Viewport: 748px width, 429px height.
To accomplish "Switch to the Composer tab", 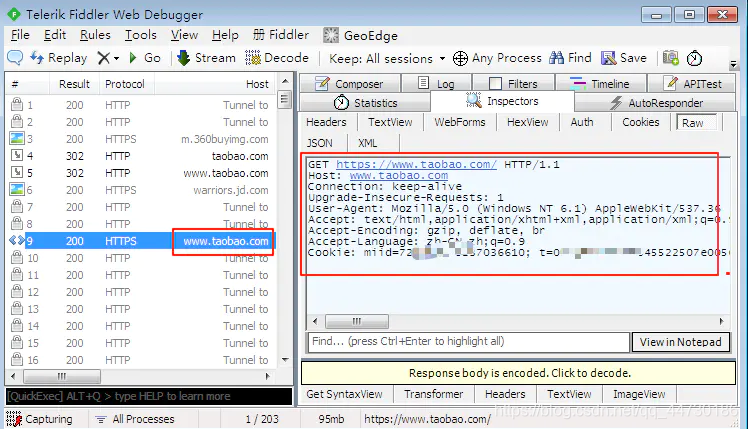I will pyautogui.click(x=349, y=84).
